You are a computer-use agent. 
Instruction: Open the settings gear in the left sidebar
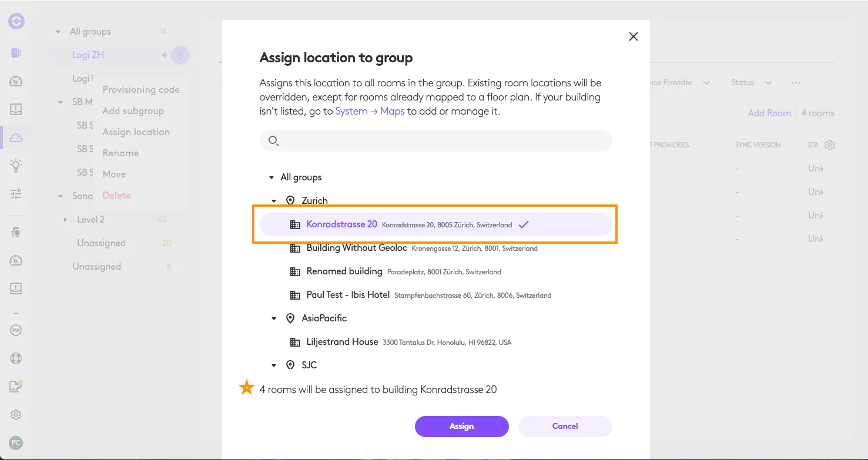tap(16, 415)
